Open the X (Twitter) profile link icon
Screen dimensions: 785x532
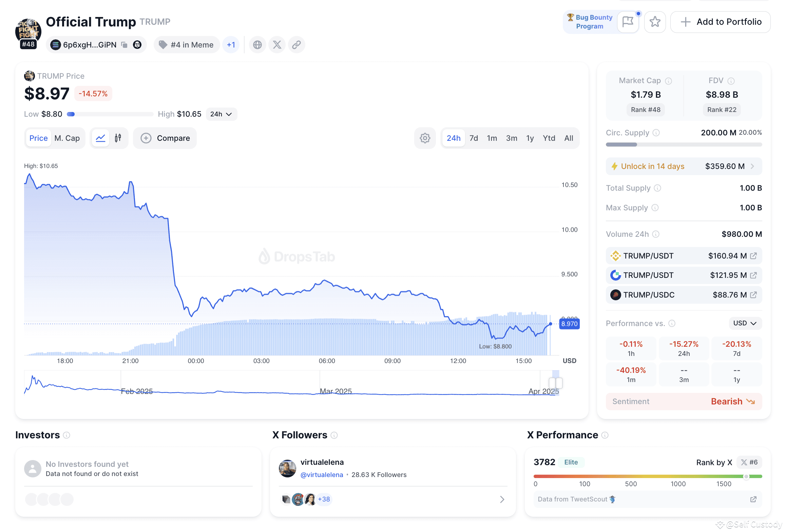click(x=277, y=45)
